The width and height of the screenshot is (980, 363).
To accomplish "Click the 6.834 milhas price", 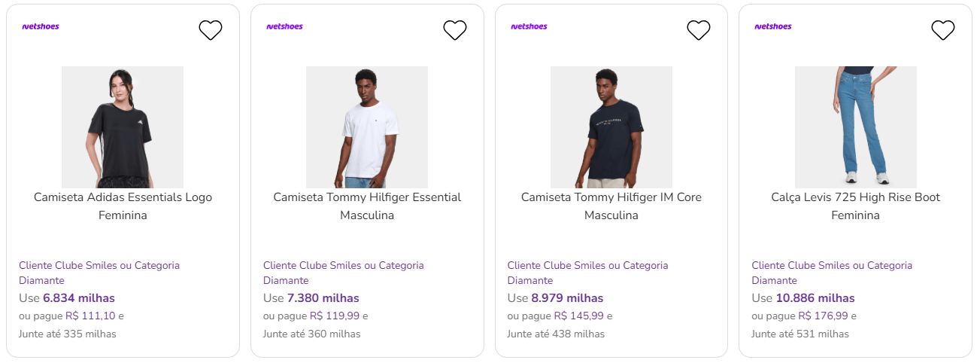I will coord(79,298).
